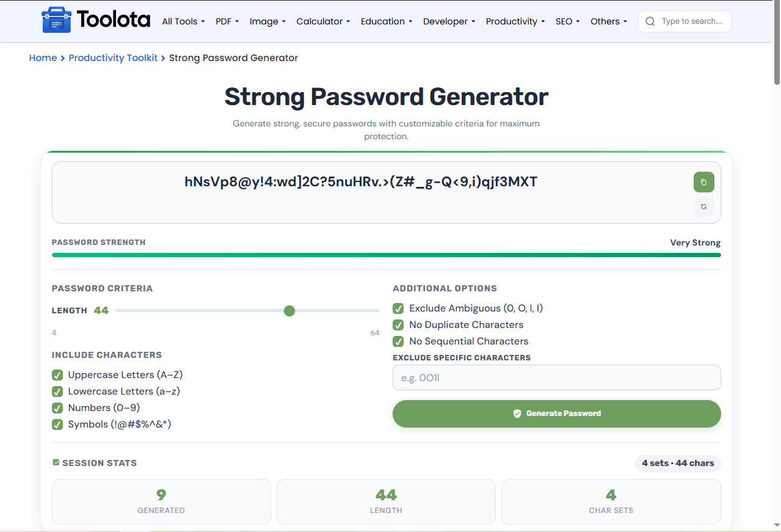Viewport: 781px width, 532px height.
Task: Expand the Calculator menu
Action: 323,21
